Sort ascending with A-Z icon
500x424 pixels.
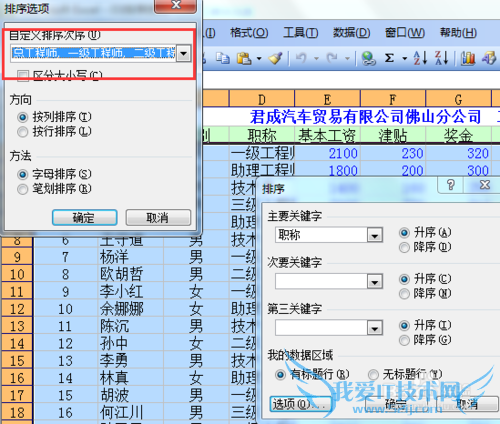coord(420,58)
